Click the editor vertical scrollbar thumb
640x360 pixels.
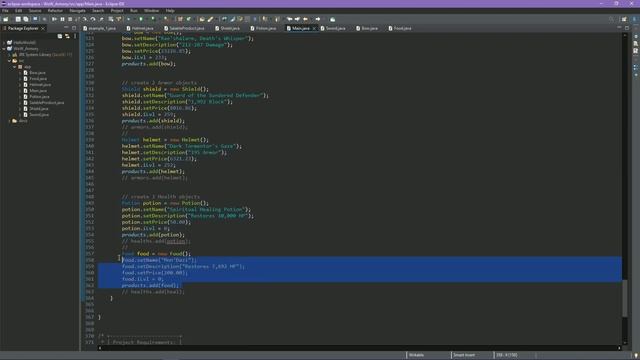click(x=624, y=298)
